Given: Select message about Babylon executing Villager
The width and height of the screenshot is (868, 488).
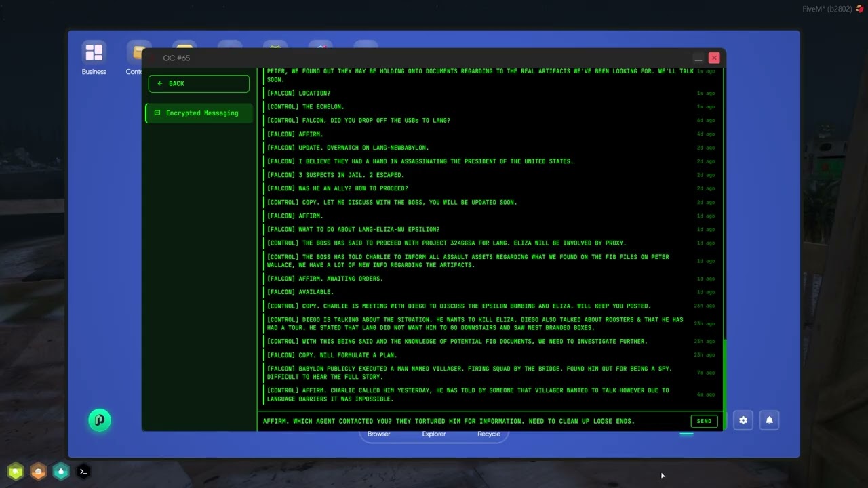Looking at the screenshot, I should click(x=490, y=373).
